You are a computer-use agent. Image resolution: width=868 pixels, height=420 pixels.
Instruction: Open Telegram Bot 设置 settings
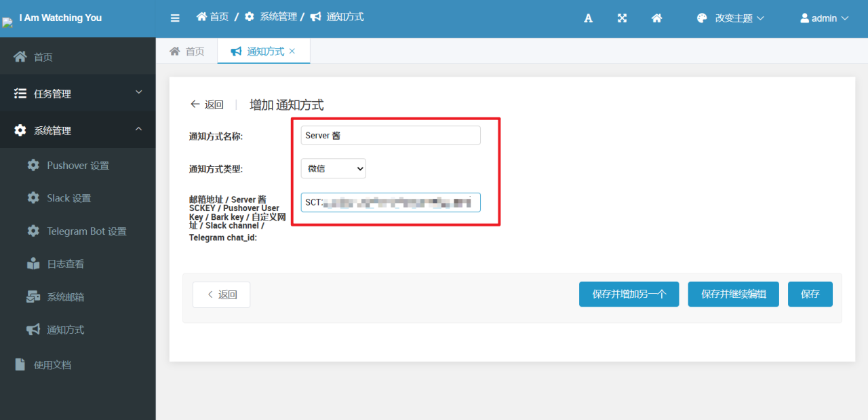pyautogui.click(x=86, y=231)
